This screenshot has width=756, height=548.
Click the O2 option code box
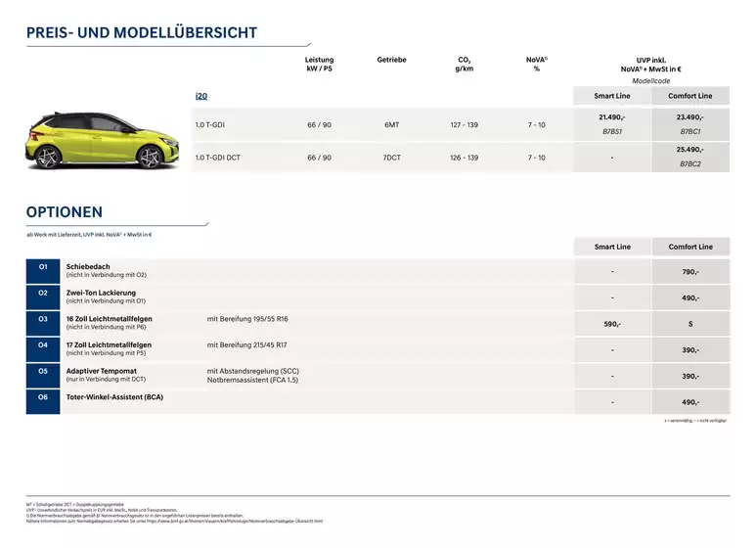[43, 297]
